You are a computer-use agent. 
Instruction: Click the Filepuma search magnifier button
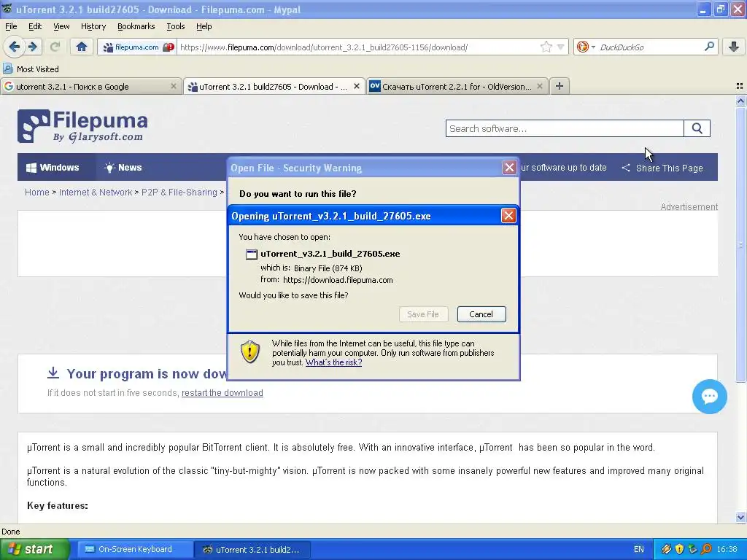(x=697, y=128)
